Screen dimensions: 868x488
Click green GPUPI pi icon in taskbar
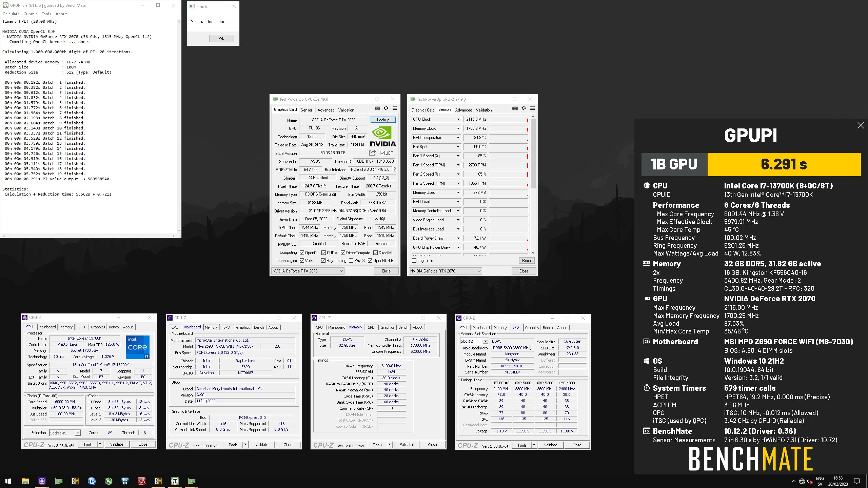(175, 481)
